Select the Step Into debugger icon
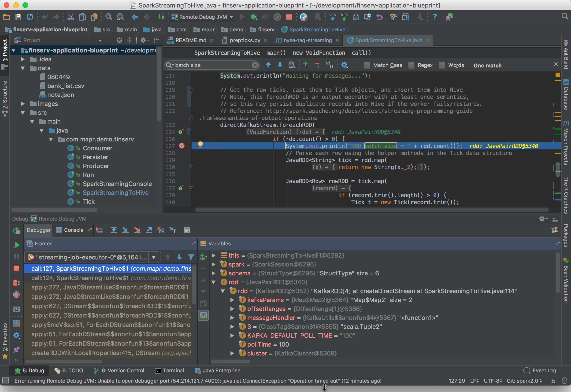The image size is (571, 392). [125, 230]
